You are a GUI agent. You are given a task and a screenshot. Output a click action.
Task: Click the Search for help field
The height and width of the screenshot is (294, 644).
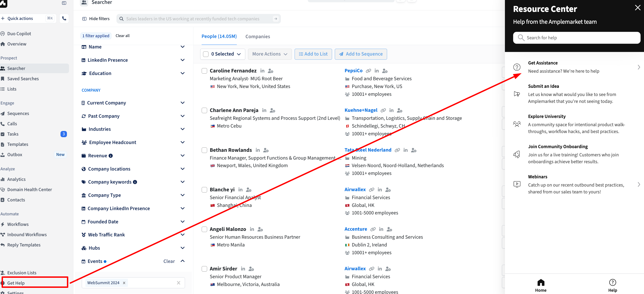click(x=576, y=38)
